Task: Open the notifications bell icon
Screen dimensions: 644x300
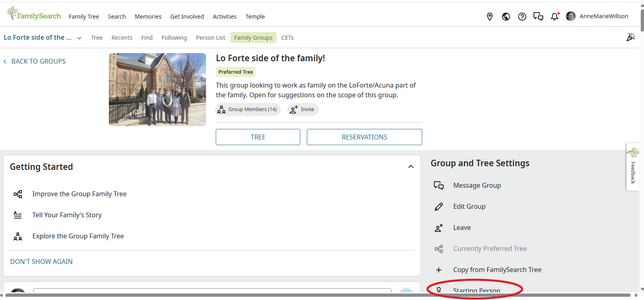Action: (x=555, y=17)
